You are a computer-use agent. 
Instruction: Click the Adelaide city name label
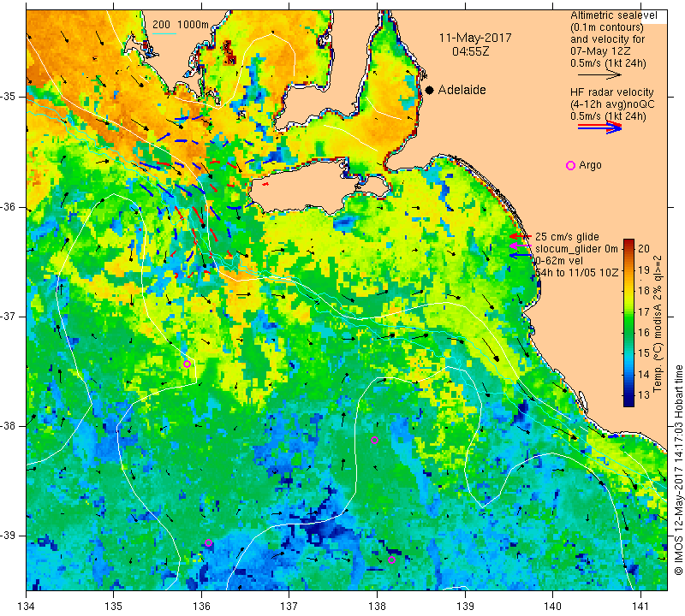point(462,90)
